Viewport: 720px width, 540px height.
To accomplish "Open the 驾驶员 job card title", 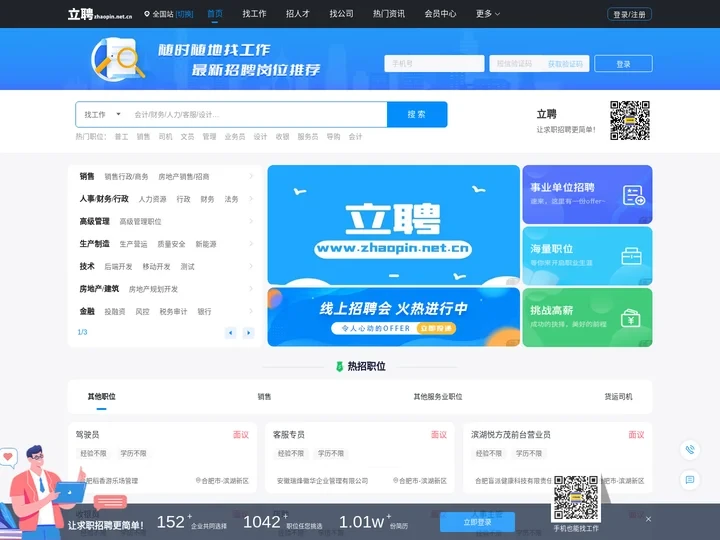I will pyautogui.click(x=87, y=434).
